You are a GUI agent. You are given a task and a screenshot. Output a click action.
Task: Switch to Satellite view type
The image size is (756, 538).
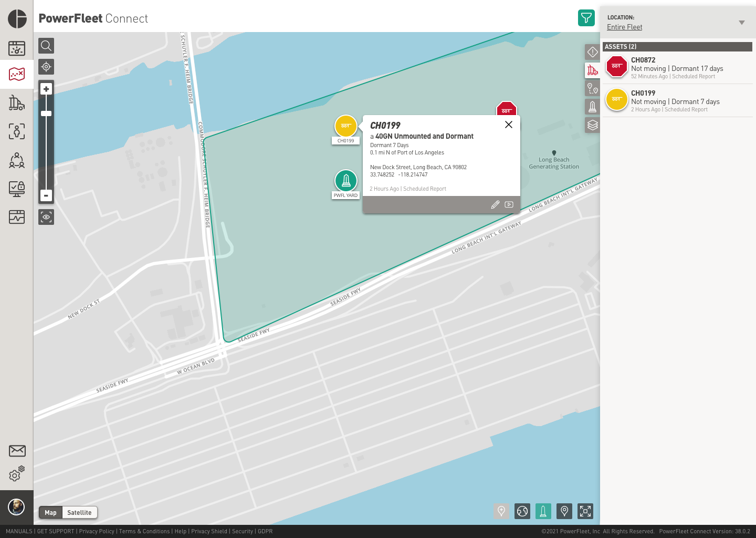pyautogui.click(x=80, y=513)
